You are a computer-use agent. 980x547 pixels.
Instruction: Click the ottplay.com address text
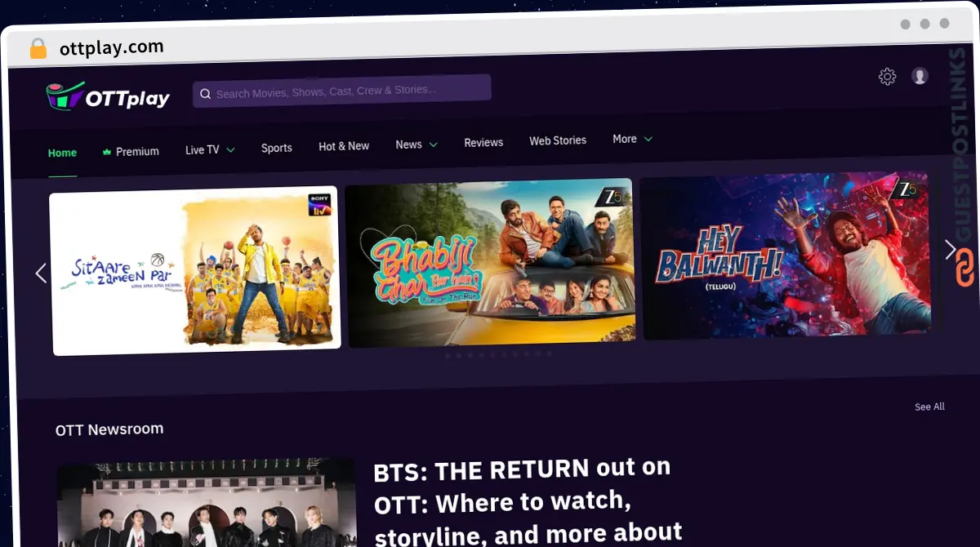tap(112, 47)
